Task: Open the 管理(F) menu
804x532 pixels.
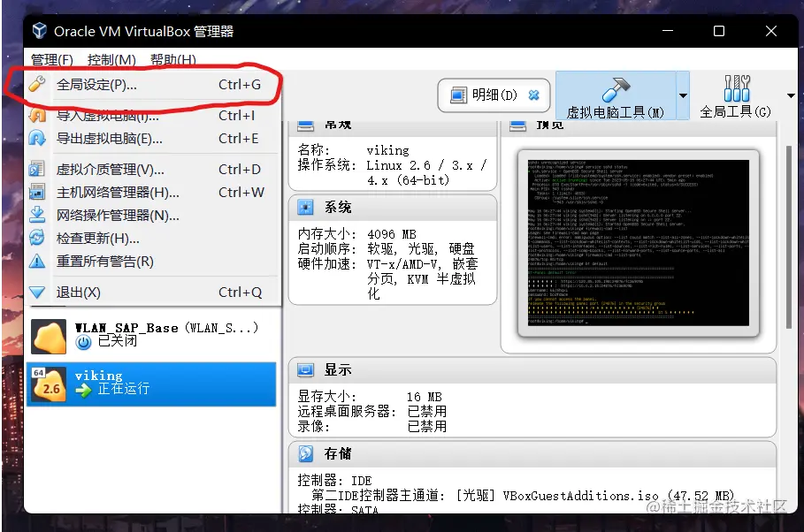Action: 52,60
